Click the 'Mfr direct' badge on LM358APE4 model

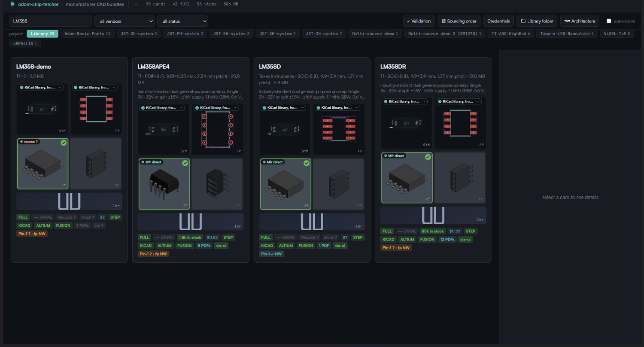coord(152,162)
